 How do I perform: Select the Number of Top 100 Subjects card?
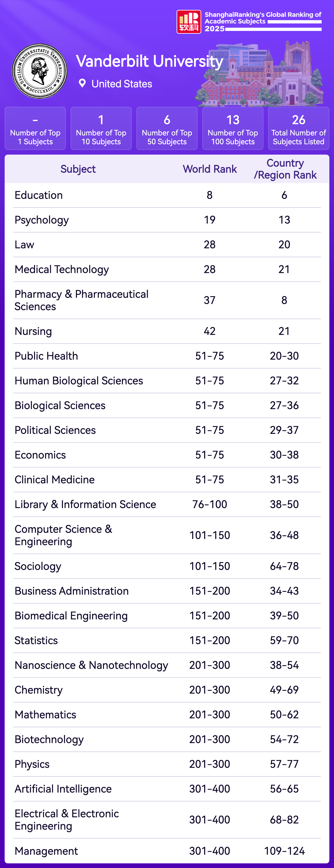click(233, 128)
